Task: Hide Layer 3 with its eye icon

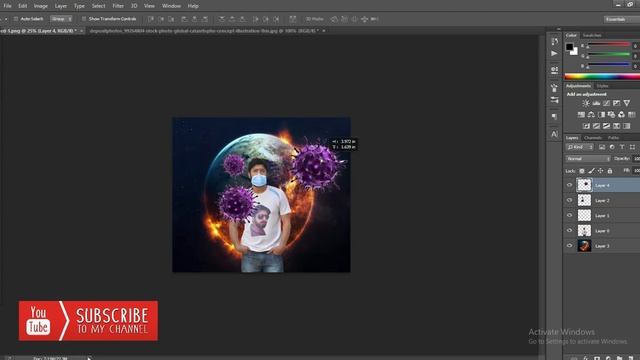Action: [569, 245]
